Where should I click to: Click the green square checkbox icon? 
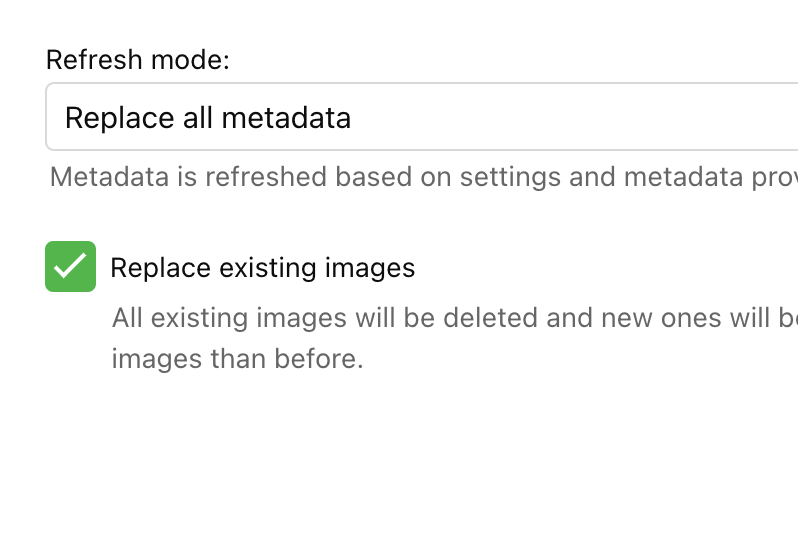click(70, 266)
